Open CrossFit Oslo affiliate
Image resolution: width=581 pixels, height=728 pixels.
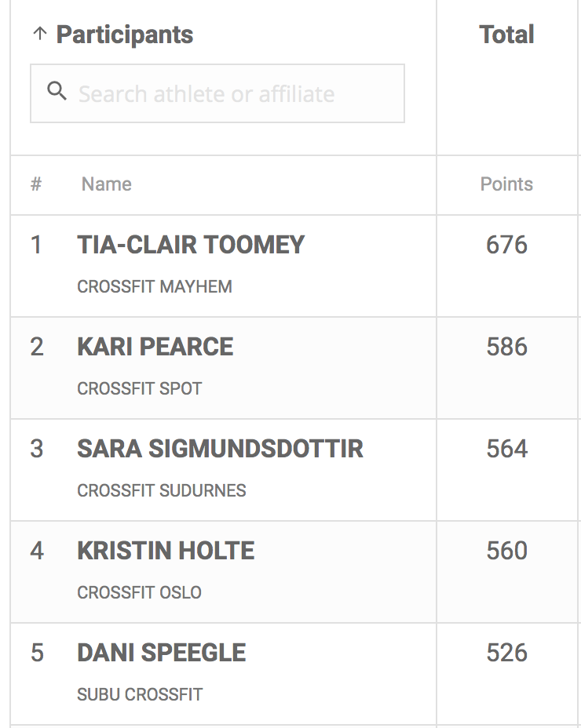[x=140, y=593]
